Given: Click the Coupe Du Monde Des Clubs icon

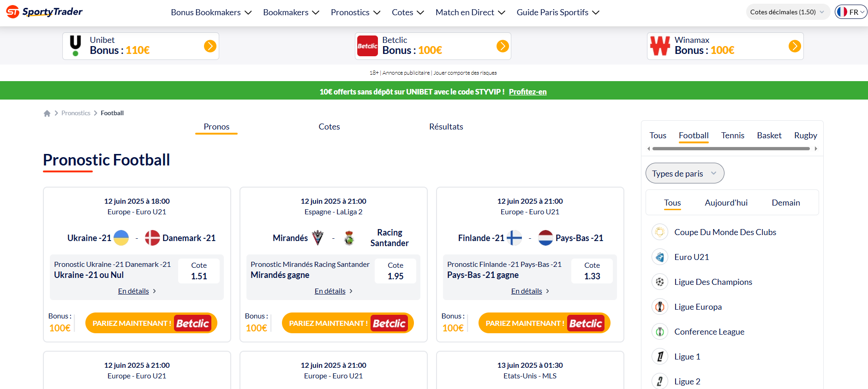Looking at the screenshot, I should 660,232.
